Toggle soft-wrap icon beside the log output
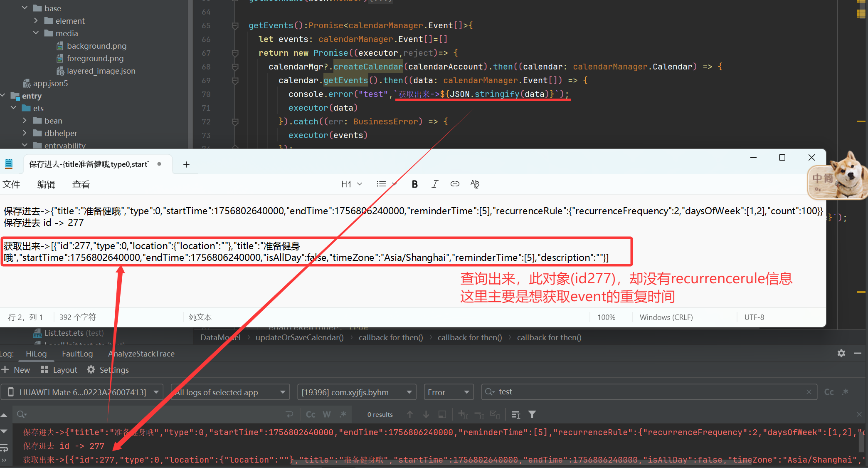 pos(4,448)
